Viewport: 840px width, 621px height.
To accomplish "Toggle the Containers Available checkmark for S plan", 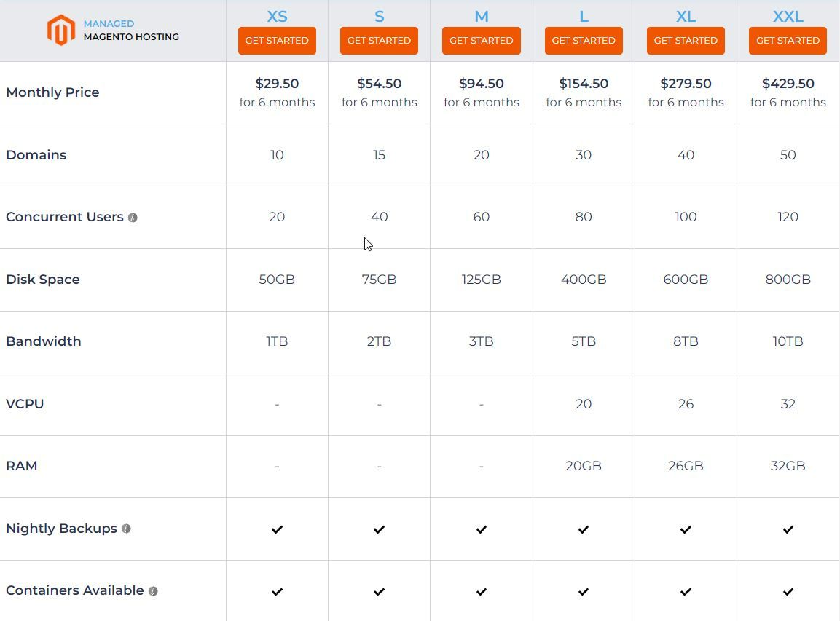I will coord(379,591).
